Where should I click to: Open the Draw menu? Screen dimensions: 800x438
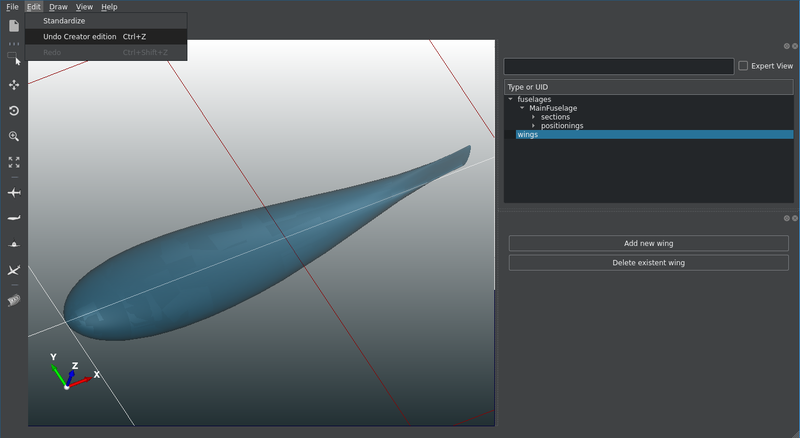coord(58,7)
